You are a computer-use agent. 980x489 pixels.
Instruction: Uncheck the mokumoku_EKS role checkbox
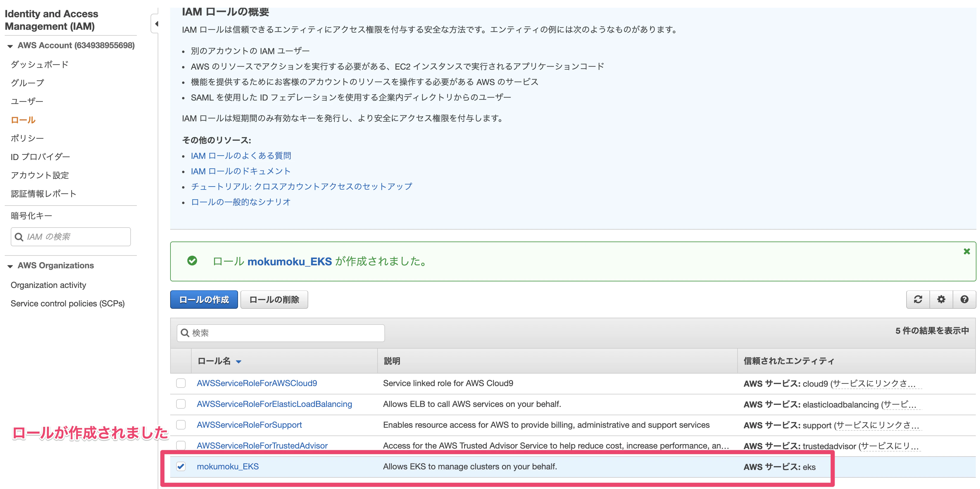181,466
